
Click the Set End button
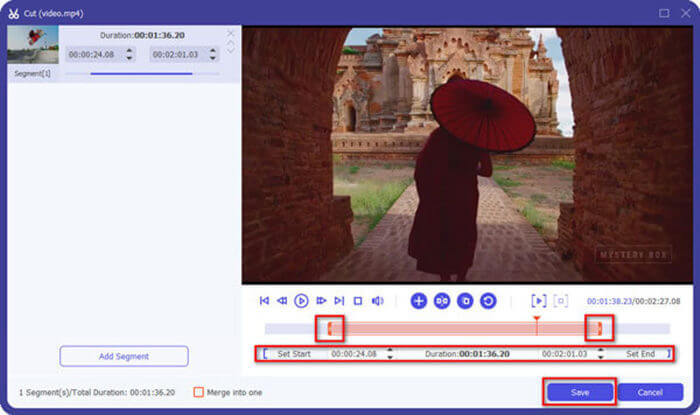pyautogui.click(x=640, y=354)
